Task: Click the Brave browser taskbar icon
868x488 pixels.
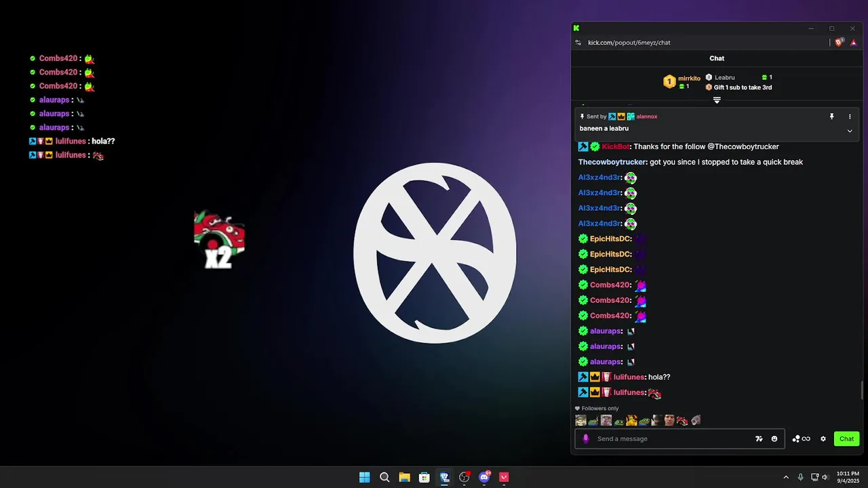Action: click(444, 477)
